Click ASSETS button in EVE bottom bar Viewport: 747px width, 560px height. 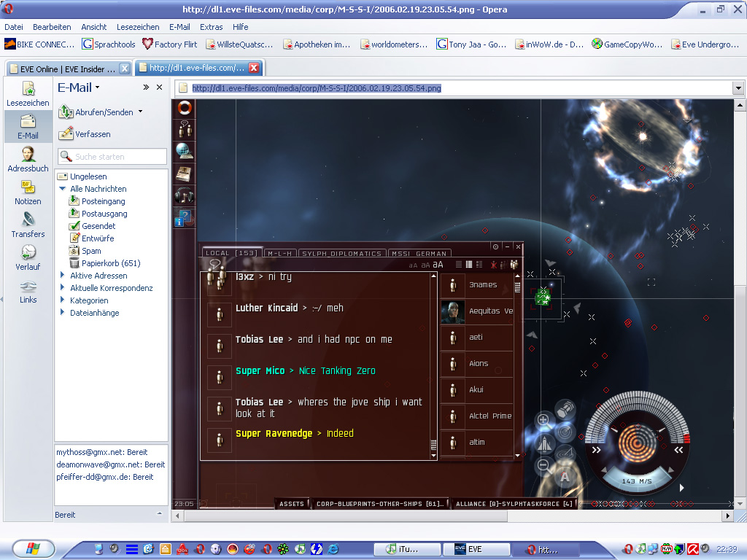pyautogui.click(x=292, y=503)
